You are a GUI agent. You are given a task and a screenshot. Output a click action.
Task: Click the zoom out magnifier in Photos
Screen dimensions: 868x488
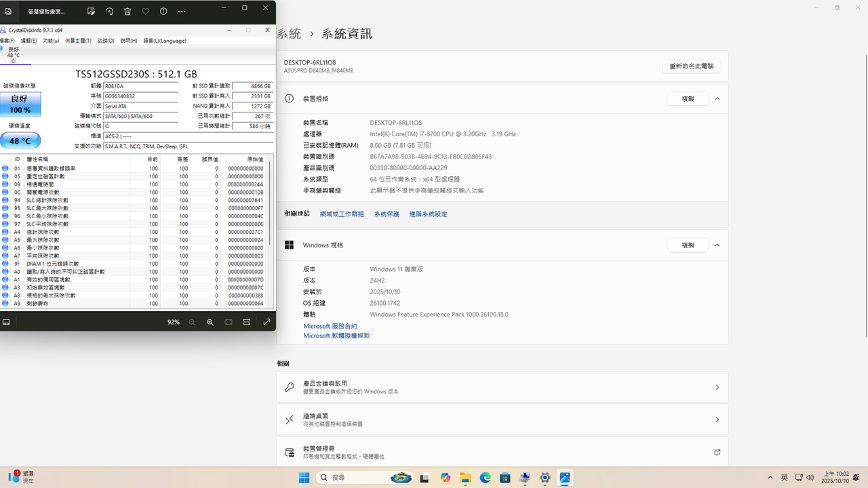[x=192, y=322]
